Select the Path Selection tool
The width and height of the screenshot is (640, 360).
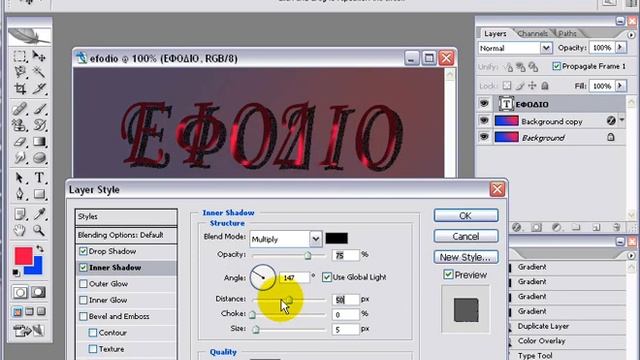click(20, 178)
